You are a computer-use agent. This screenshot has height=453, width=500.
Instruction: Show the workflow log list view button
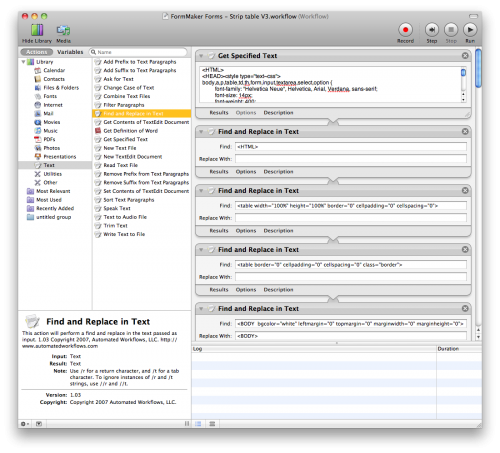(x=198, y=424)
